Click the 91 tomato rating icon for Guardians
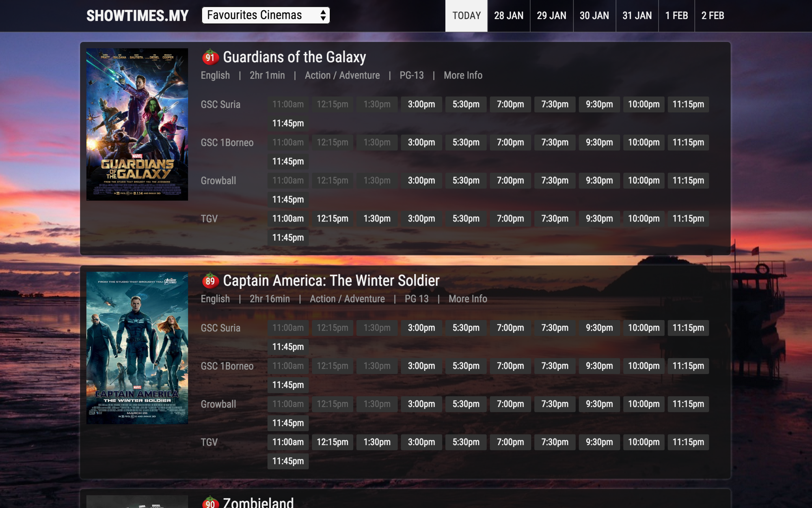 coord(210,58)
